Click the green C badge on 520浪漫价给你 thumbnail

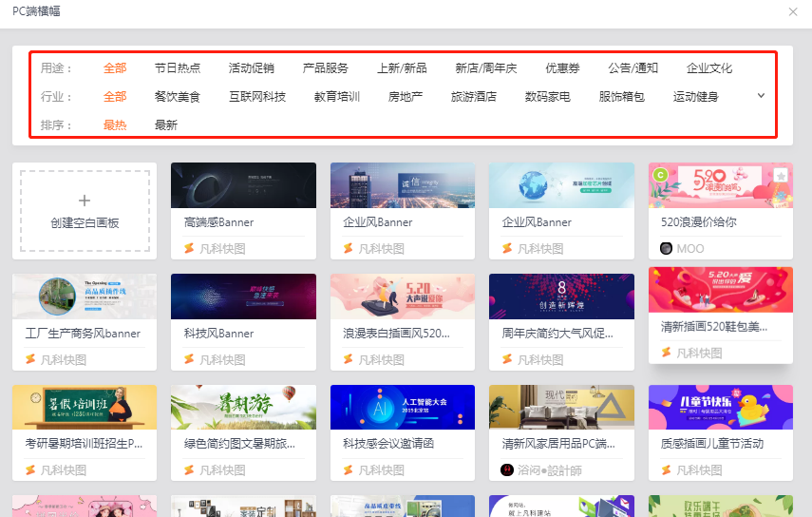[660, 175]
